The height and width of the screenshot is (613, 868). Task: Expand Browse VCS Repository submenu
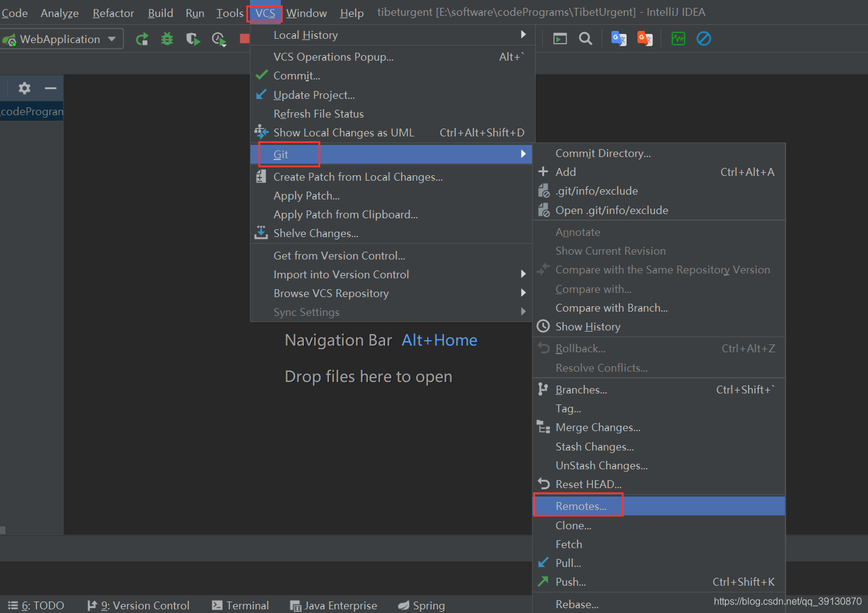(x=523, y=293)
